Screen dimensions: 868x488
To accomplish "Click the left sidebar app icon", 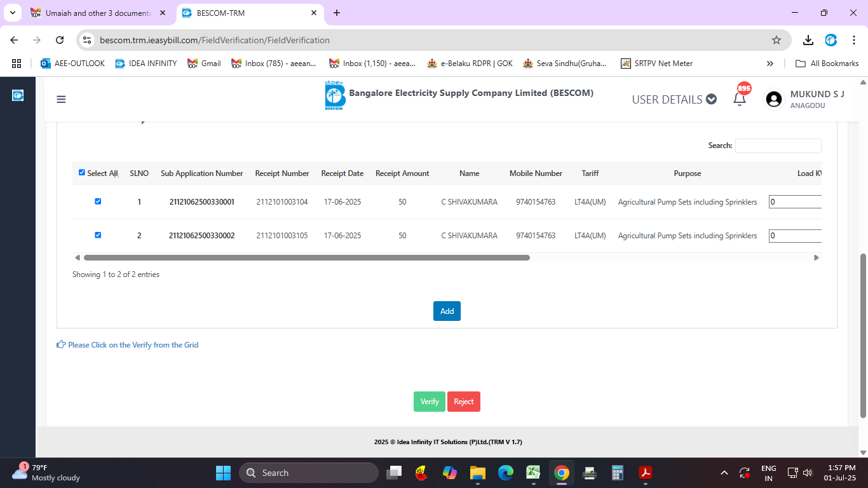I will (18, 95).
